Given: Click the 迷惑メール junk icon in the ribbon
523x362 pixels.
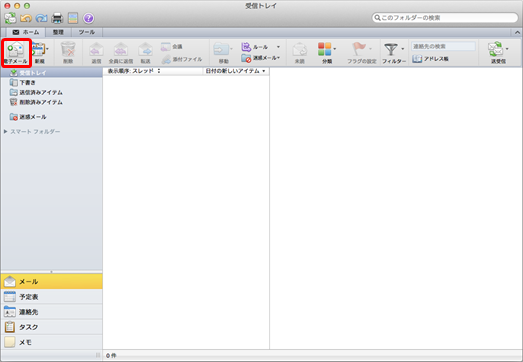Looking at the screenshot, I should pos(246,58).
